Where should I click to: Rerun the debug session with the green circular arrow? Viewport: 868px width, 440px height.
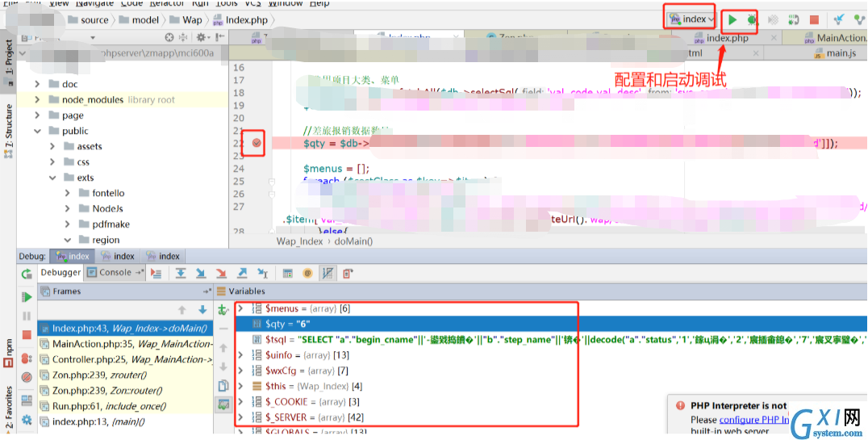[27, 274]
